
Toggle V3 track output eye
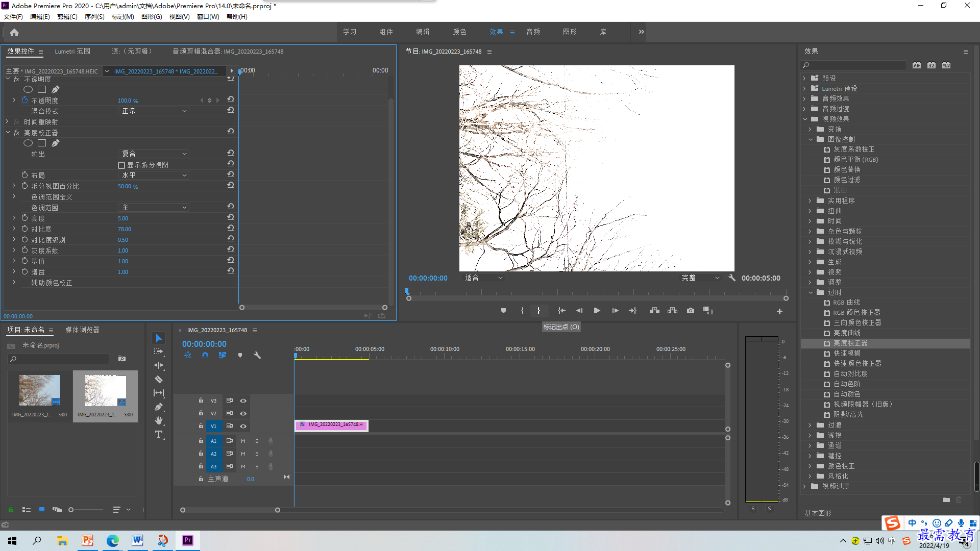pyautogui.click(x=243, y=400)
